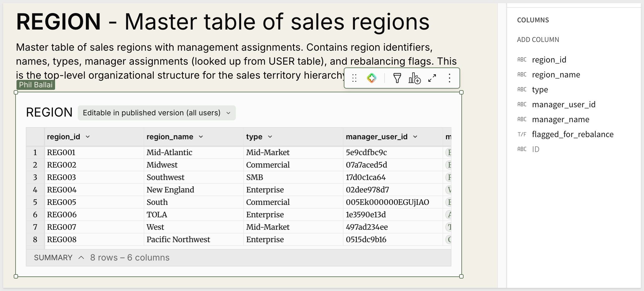Click the ABC type icon beside ID

pyautogui.click(x=522, y=149)
